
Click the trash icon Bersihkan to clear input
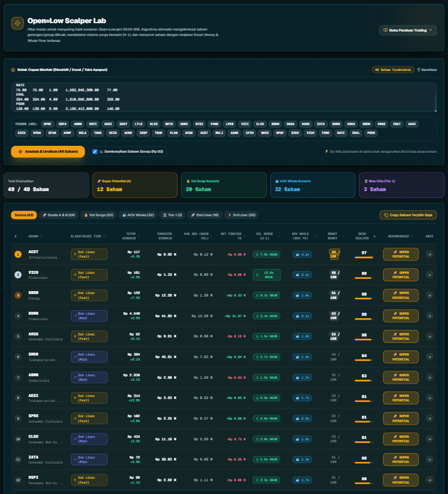click(x=427, y=69)
